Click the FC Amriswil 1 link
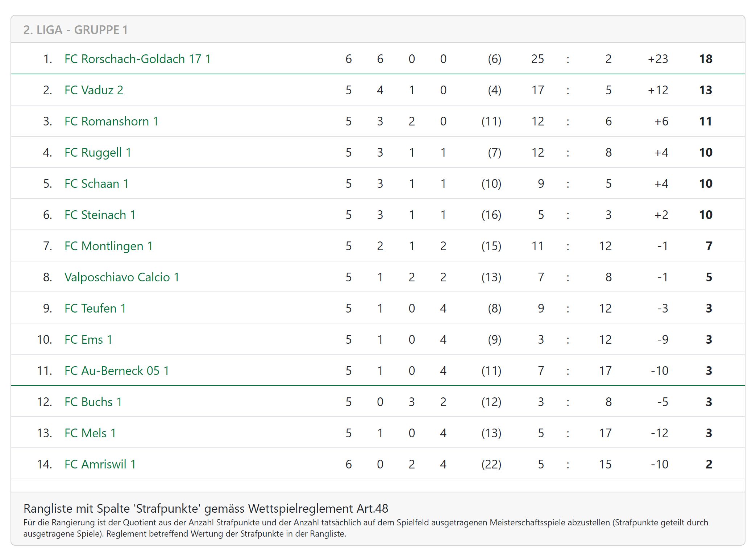The width and height of the screenshot is (756, 558). pos(100,464)
